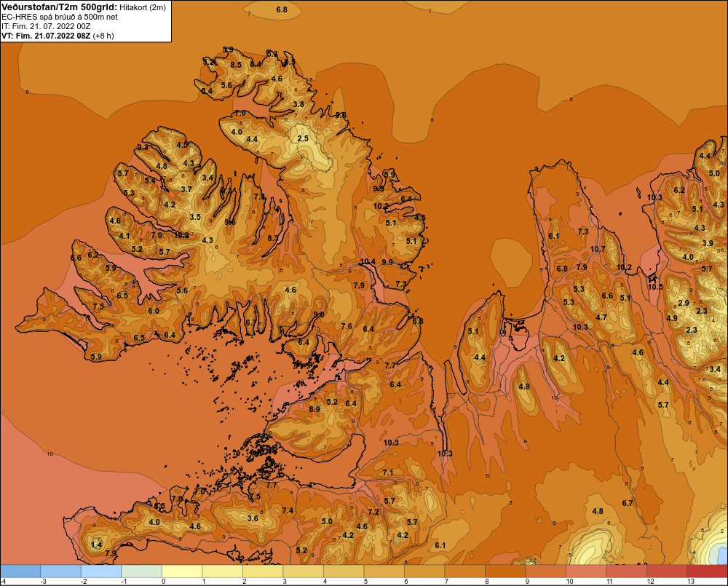Click the 1.4 temperature value on the map

point(96,545)
